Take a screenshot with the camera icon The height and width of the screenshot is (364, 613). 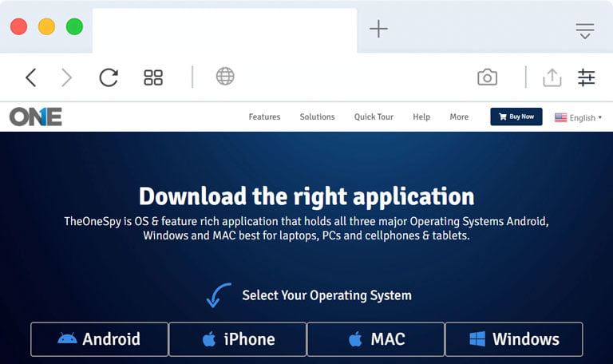(487, 77)
